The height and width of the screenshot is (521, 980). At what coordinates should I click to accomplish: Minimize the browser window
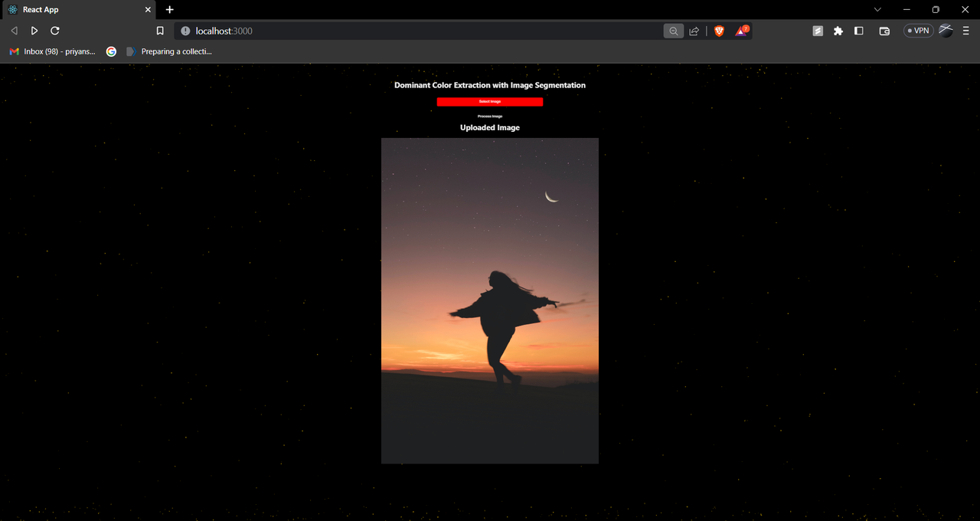point(906,9)
